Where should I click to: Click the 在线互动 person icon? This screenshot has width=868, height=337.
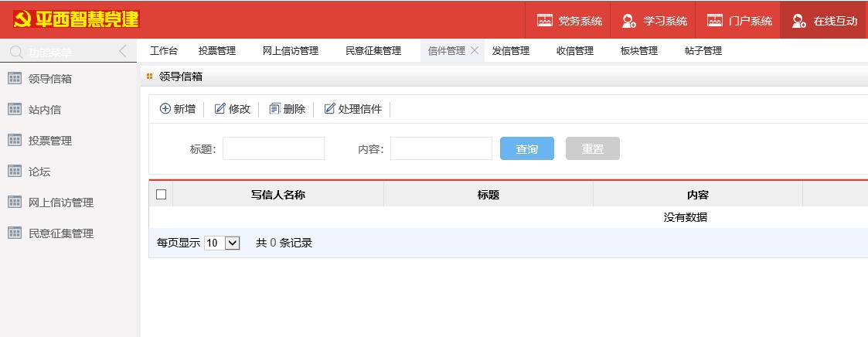[798, 21]
